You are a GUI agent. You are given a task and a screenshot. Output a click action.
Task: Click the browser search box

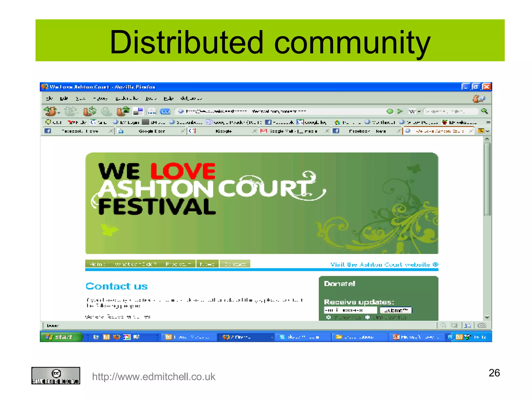pyautogui.click(x=450, y=111)
